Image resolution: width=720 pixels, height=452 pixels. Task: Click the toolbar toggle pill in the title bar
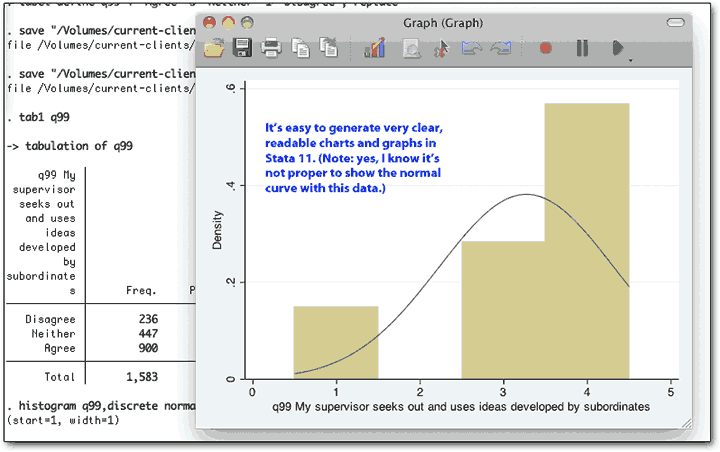(x=675, y=23)
